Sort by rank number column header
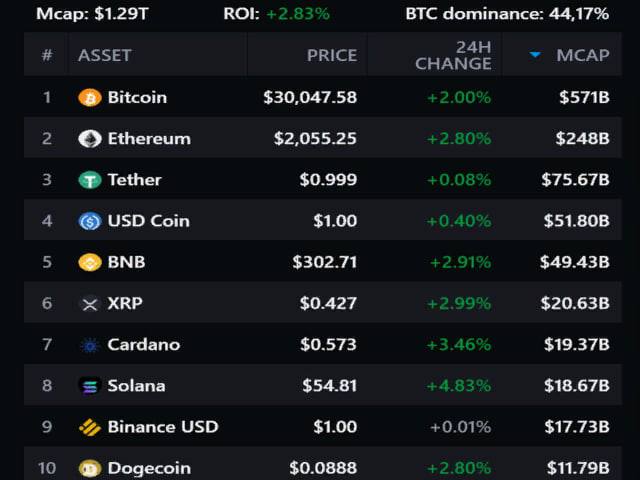640x480 pixels. (47, 55)
